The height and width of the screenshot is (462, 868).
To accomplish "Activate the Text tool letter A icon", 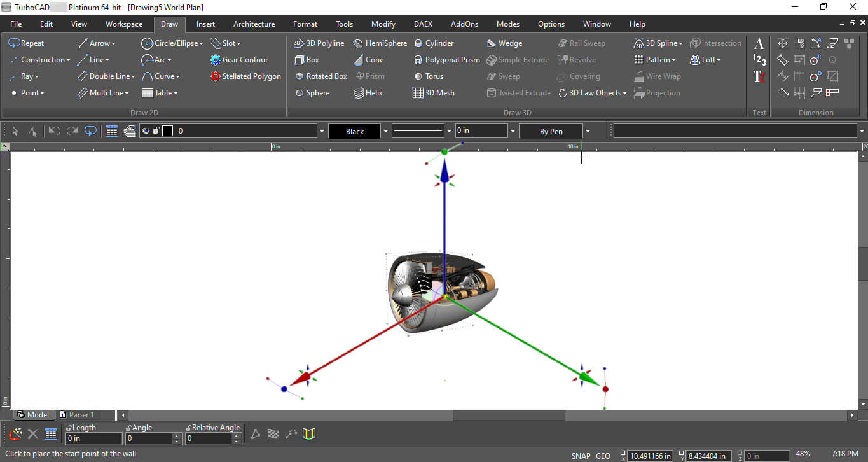I will point(759,43).
